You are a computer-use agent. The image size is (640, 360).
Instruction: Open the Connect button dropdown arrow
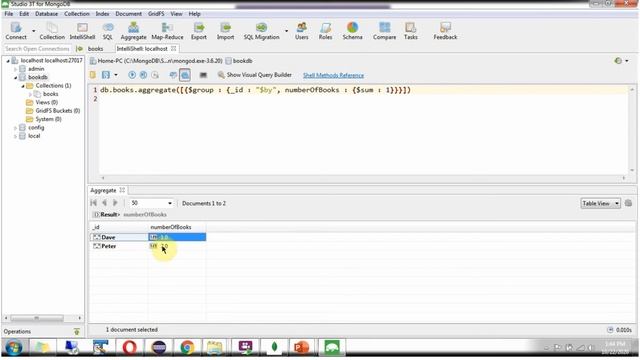(33, 31)
